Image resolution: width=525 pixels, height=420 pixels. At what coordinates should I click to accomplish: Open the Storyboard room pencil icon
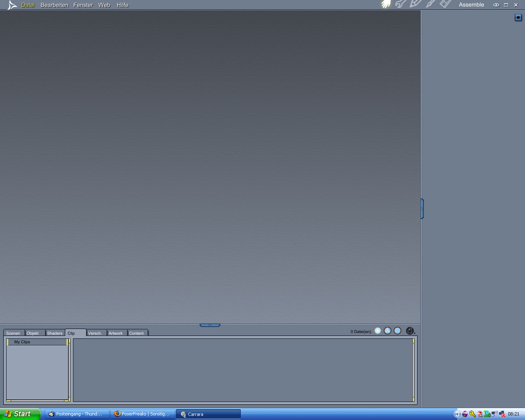click(x=415, y=5)
